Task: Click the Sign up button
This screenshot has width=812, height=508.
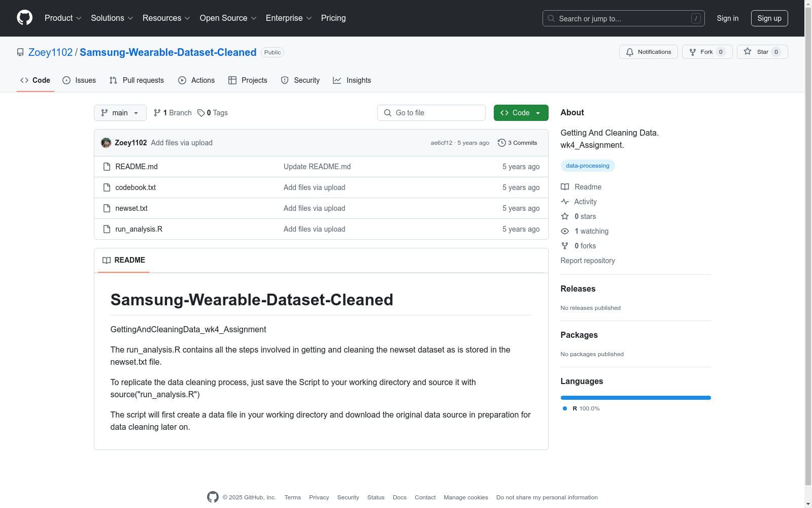Action: [x=769, y=18]
